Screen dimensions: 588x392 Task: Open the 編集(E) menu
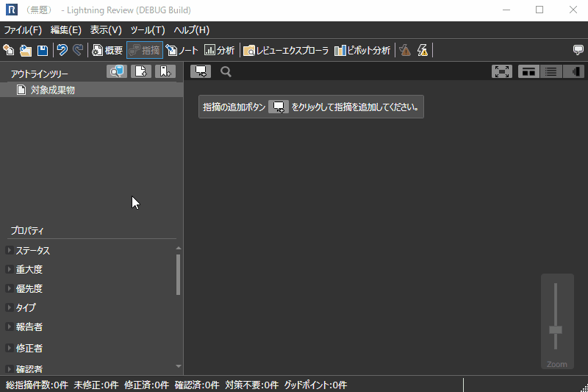(x=66, y=30)
